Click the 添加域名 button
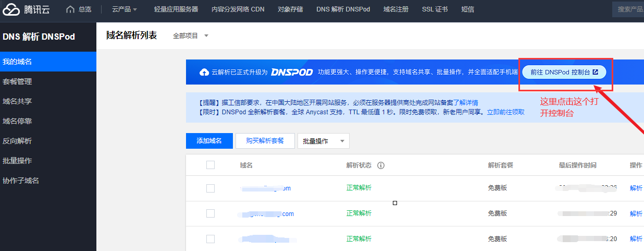 click(209, 141)
